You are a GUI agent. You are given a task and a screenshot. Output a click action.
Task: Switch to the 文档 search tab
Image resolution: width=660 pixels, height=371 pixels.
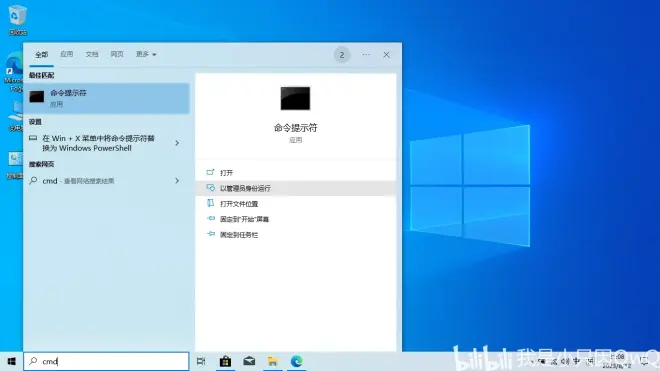[92, 54]
